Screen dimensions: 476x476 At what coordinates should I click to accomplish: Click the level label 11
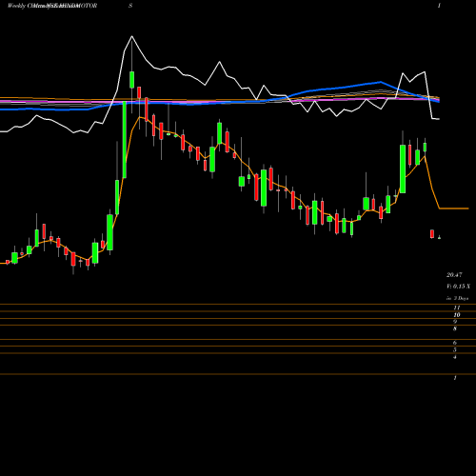pos(457,307)
